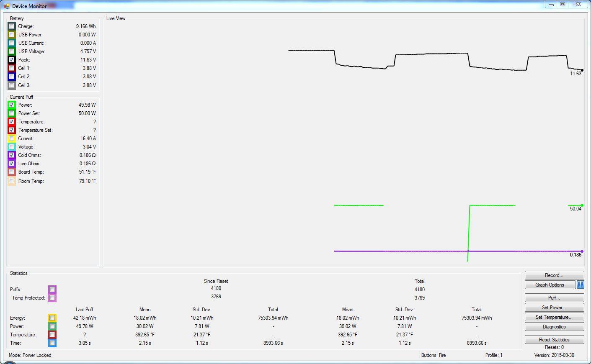Disable the Power graph checkbox
591x364 pixels.
[x=12, y=105]
